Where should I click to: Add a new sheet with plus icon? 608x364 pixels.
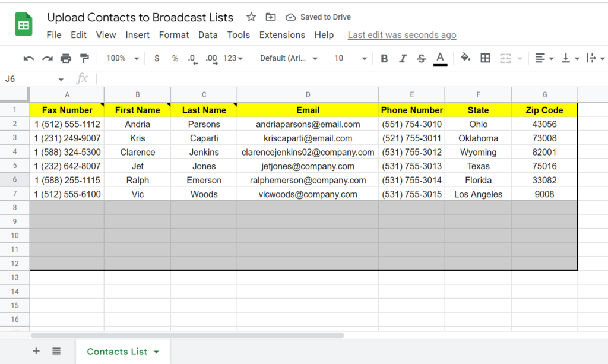[36, 351]
